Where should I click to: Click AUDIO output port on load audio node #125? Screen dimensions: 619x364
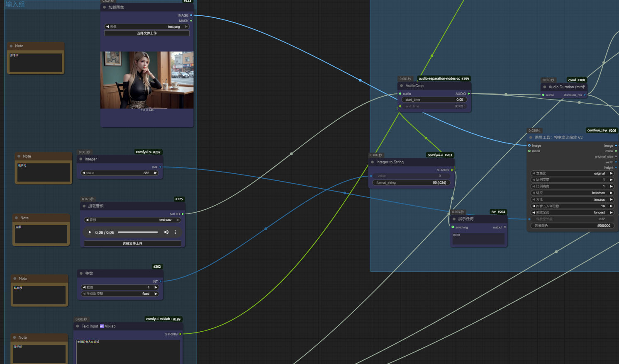183,214
